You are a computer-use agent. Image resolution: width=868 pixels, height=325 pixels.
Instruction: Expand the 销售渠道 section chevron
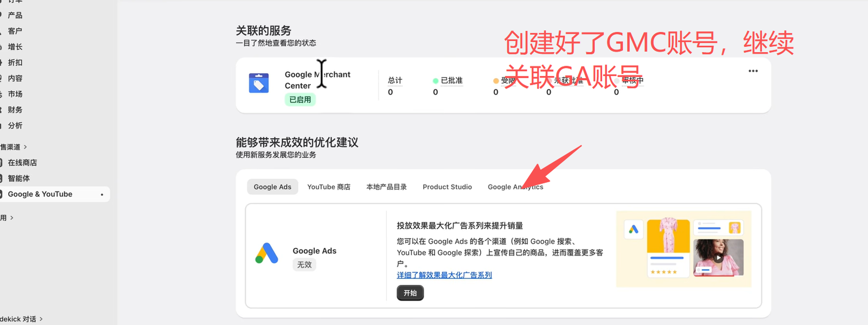click(25, 147)
